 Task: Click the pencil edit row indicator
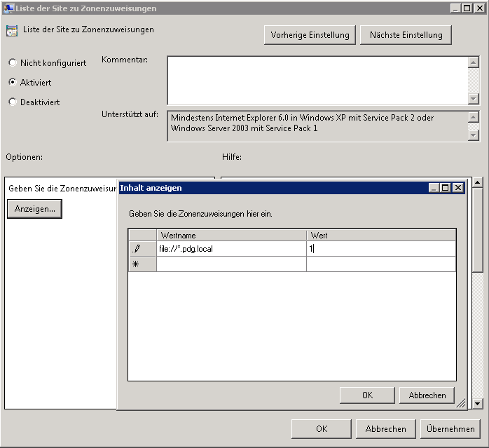[x=137, y=249]
